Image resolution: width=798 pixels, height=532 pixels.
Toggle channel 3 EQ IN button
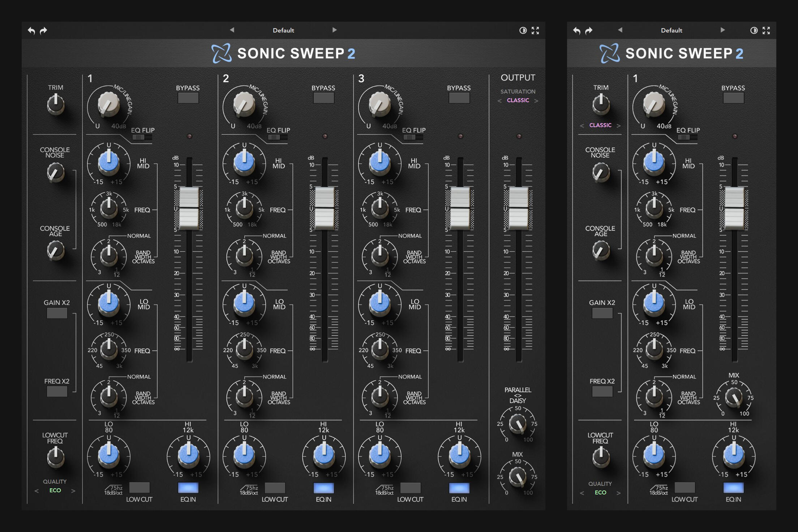pos(459,488)
